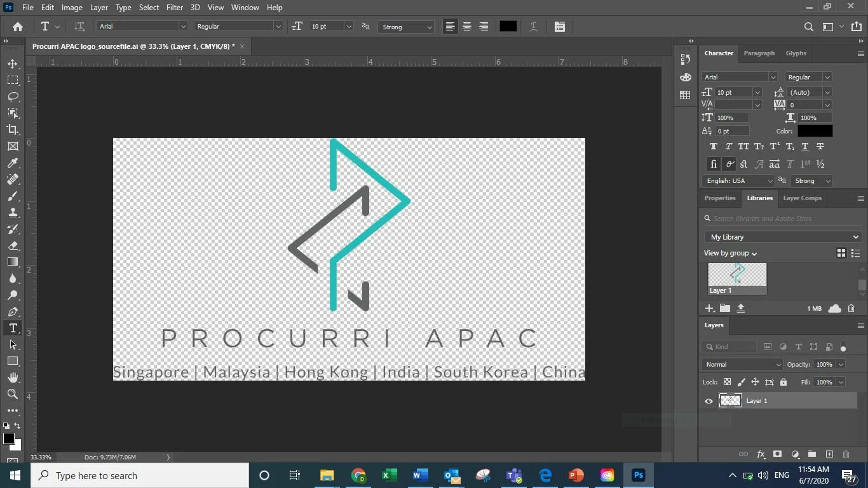868x488 pixels.
Task: Toggle Underline in Character panel
Action: click(x=805, y=147)
